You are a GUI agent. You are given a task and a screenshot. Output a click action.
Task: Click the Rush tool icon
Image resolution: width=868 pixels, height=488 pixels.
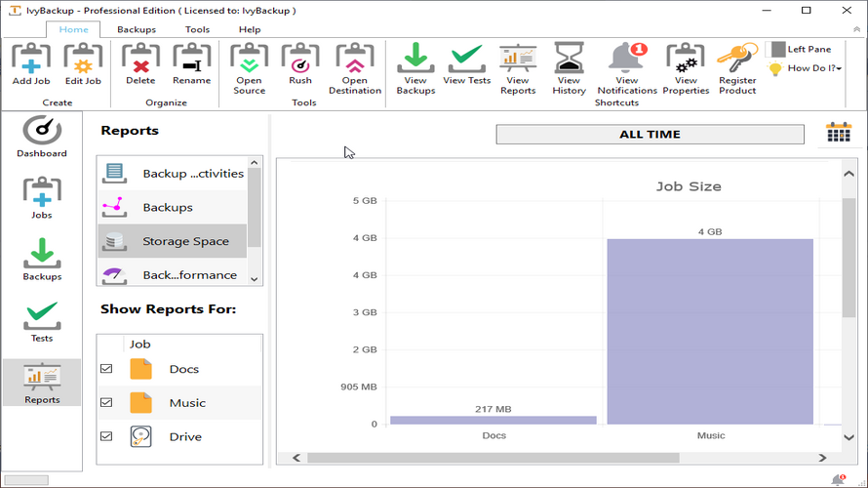300,61
